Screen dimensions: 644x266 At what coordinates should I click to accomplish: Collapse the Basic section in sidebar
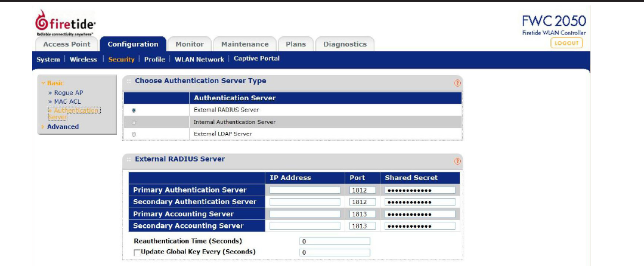(52, 83)
